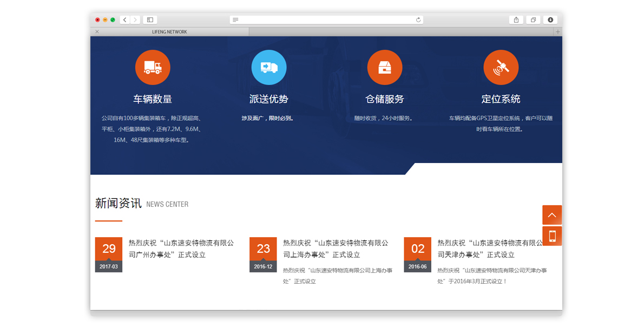Toggle the browser sidebar button
644x332 pixels.
coord(150,19)
